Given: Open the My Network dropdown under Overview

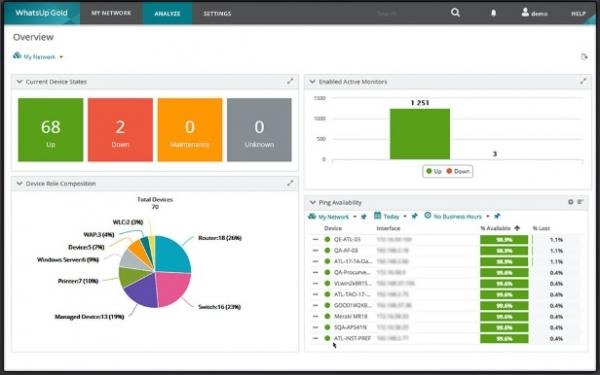Looking at the screenshot, I should 38,57.
